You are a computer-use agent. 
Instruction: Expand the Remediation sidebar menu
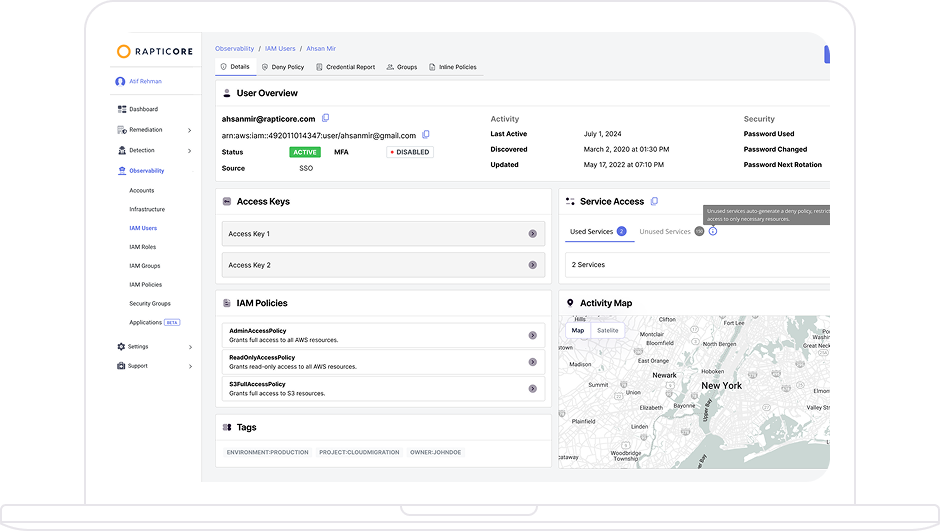pos(189,130)
